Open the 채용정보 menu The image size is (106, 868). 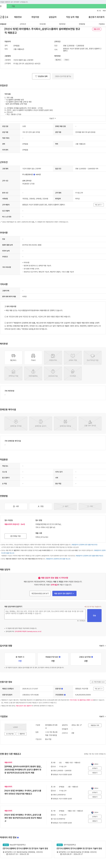pyautogui.click(x=18, y=17)
